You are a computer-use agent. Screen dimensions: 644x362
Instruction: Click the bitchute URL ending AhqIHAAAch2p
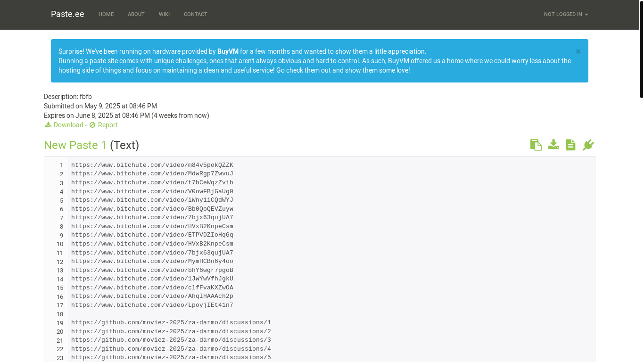pyautogui.click(x=152, y=296)
